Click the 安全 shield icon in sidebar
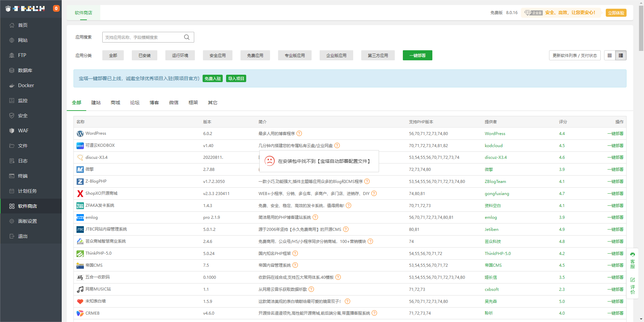 (12, 116)
